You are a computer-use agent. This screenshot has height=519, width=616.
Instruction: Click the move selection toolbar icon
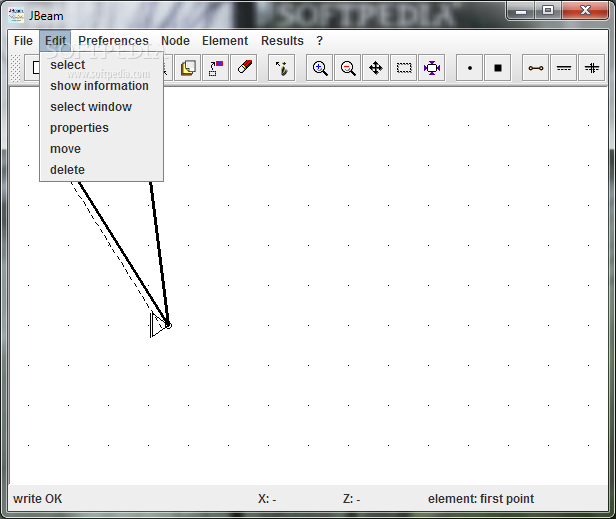coord(216,68)
